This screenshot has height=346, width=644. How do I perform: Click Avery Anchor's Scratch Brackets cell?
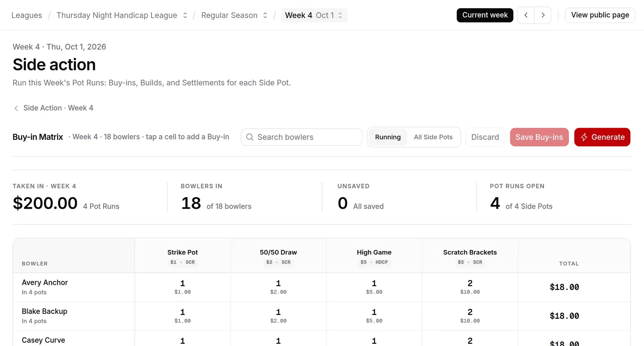click(470, 287)
